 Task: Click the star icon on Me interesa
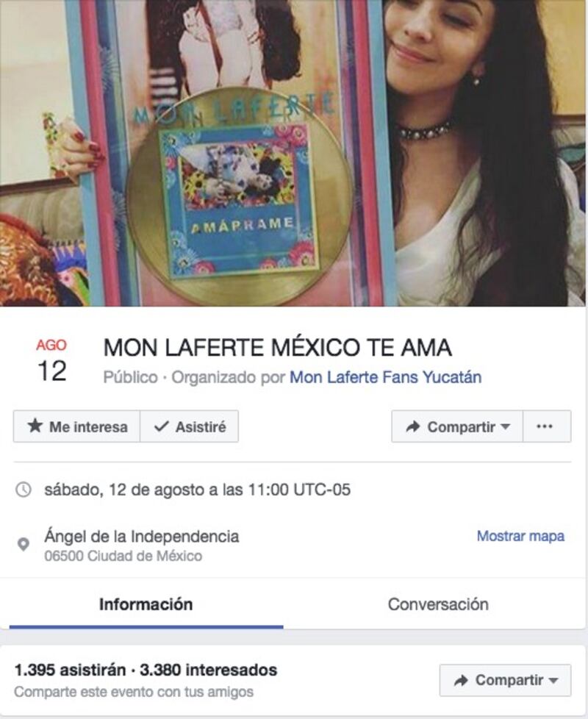click(x=35, y=426)
